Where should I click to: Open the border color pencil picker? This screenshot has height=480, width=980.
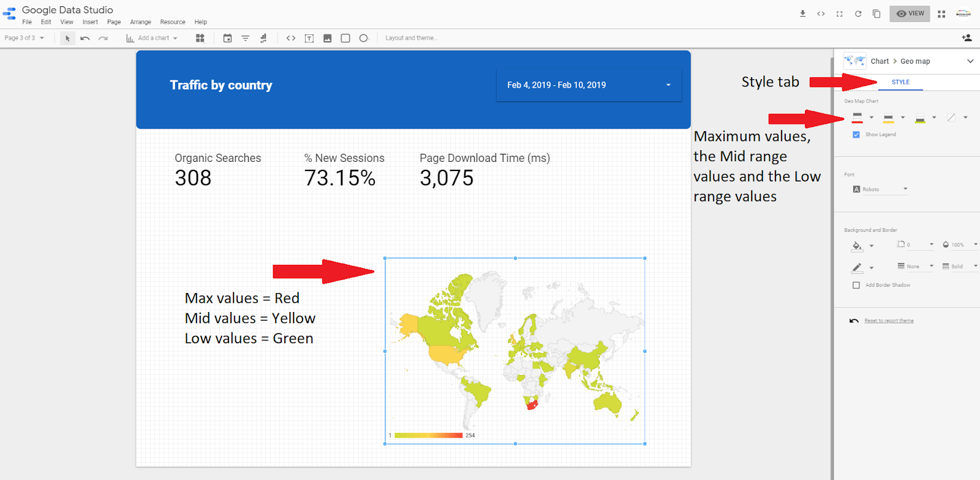[858, 267]
